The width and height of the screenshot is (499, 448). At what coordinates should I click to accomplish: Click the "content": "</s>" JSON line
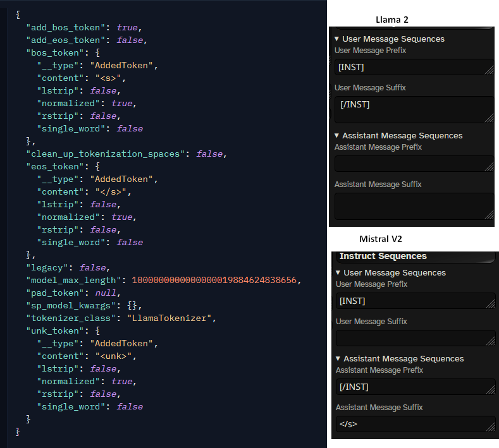(84, 191)
